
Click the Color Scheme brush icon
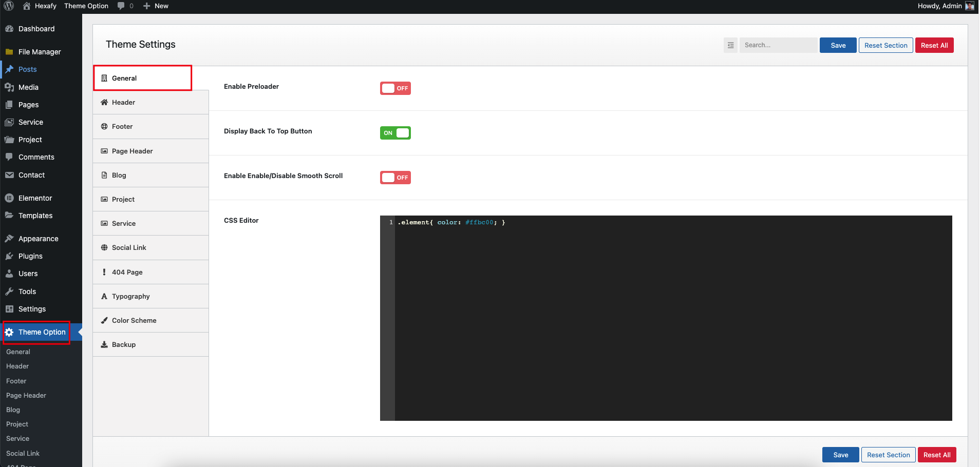[x=104, y=320]
